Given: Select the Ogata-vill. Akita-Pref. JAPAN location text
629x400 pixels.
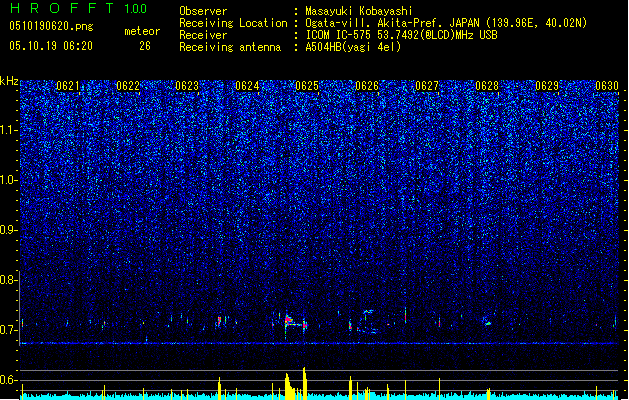Looking at the screenshot, I should pyautogui.click(x=446, y=23).
